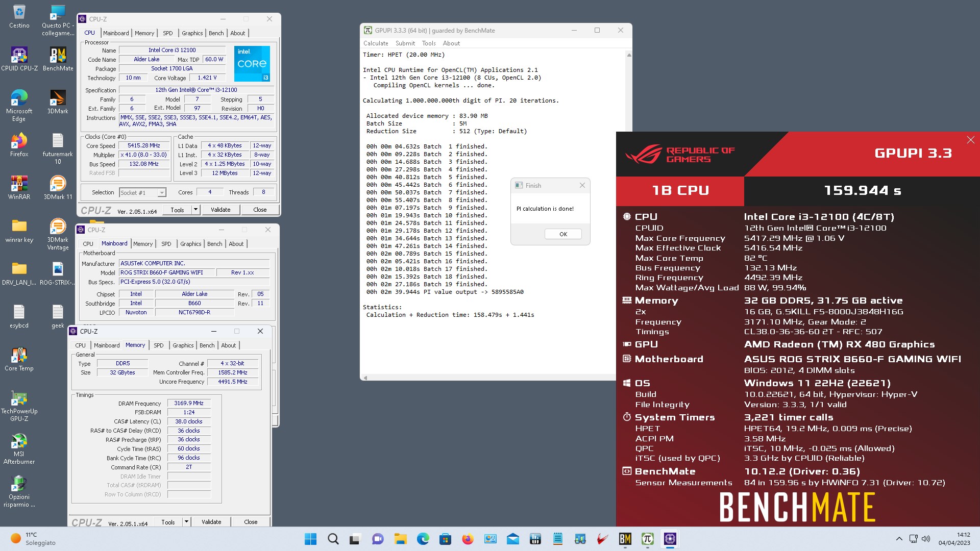Open the Mail app from the taskbar
The height and width of the screenshot is (551, 980).
(x=513, y=539)
